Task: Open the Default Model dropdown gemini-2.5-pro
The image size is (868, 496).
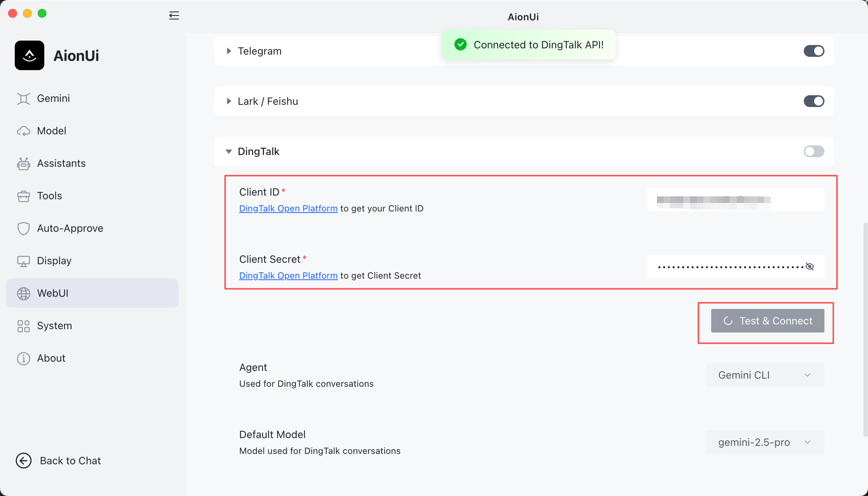Action: [x=765, y=442]
